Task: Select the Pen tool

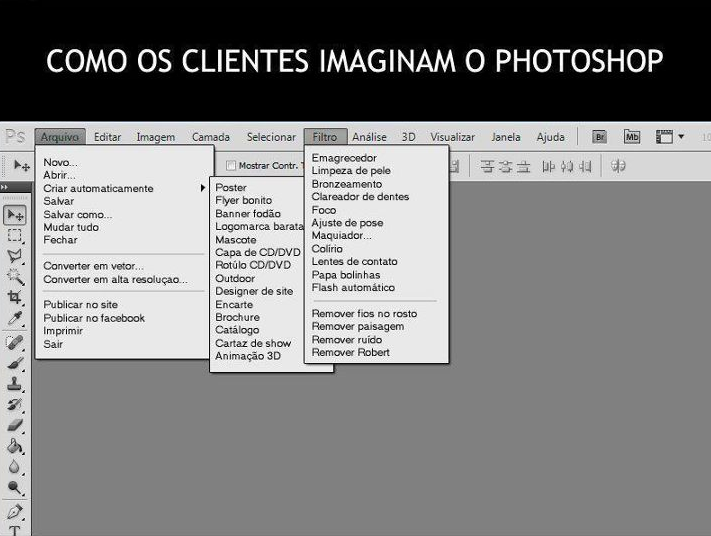Action: click(15, 512)
